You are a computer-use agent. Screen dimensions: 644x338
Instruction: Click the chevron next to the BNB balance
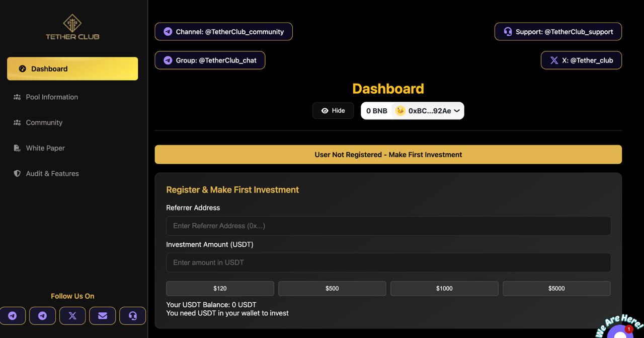[456, 110]
